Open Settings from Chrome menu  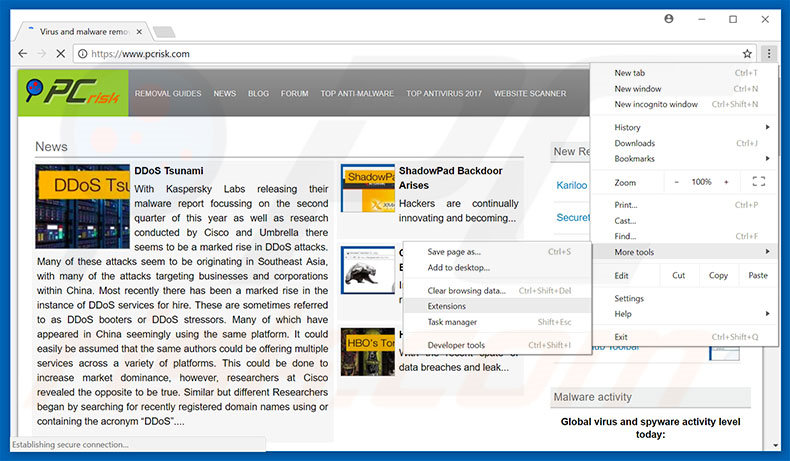coord(685,298)
